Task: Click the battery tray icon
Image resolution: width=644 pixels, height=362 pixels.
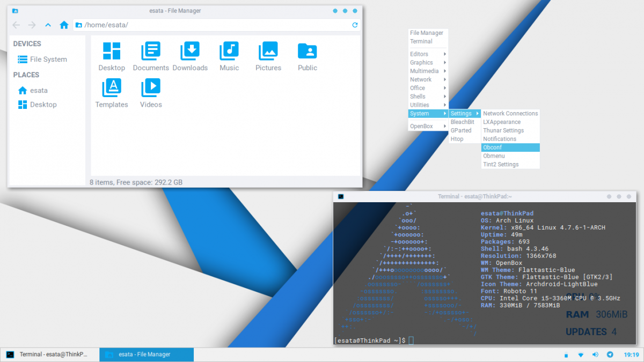Action: pyautogui.click(x=566, y=355)
